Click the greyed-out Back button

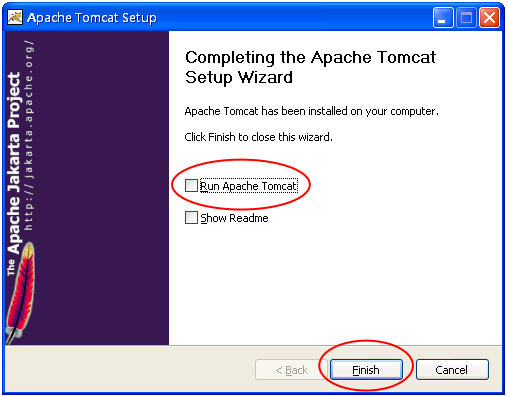[x=291, y=370]
